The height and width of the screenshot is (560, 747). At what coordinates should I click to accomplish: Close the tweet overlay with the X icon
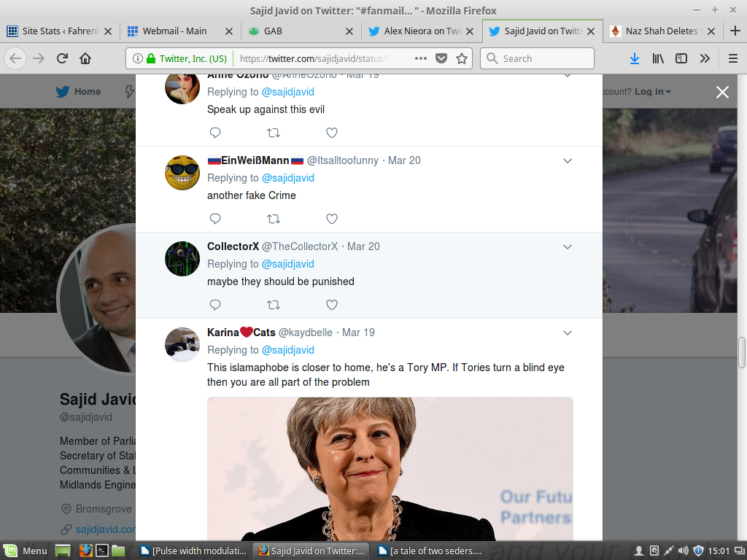(x=722, y=92)
